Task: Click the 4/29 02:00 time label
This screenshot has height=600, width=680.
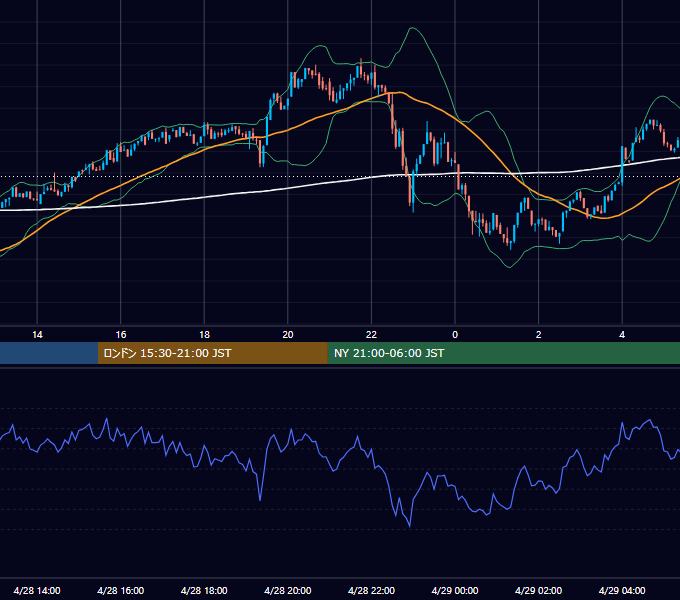Action: (538, 590)
